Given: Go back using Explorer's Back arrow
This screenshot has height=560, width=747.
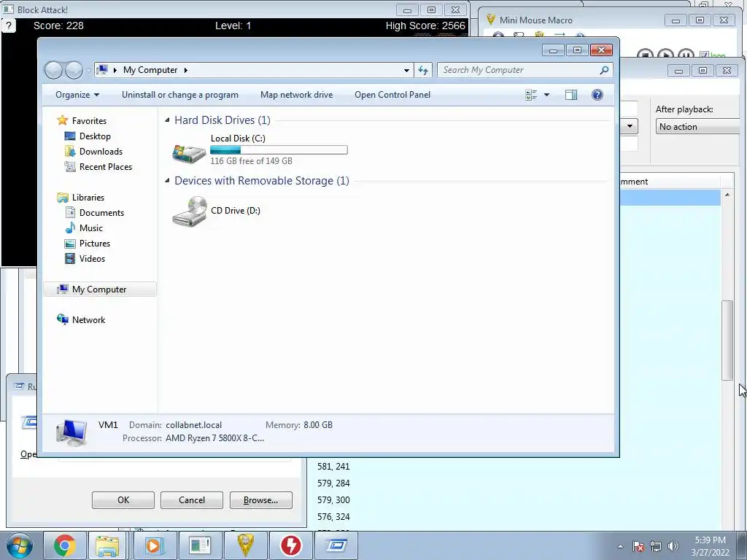Looking at the screenshot, I should (53, 71).
